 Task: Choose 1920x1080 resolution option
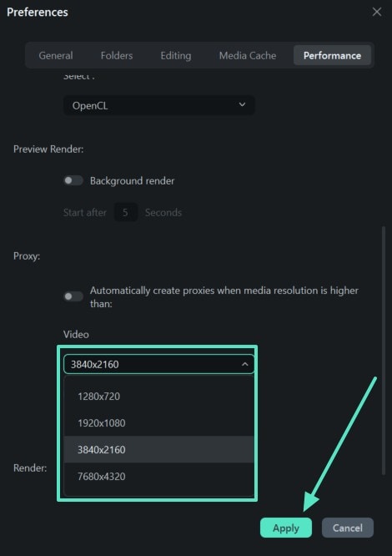tap(159, 422)
